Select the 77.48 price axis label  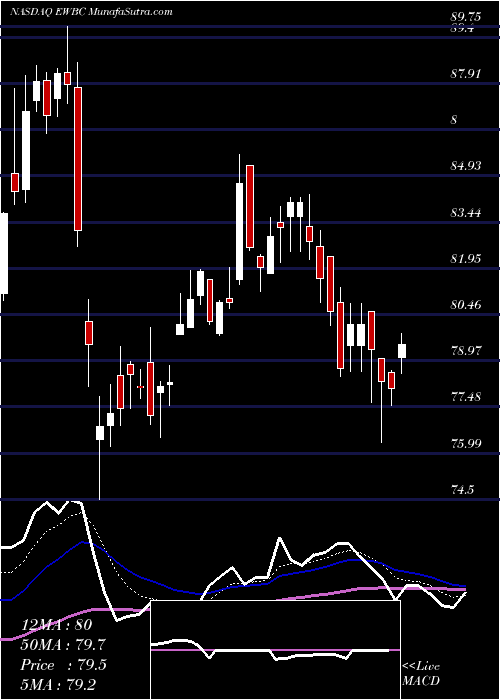coord(466,397)
